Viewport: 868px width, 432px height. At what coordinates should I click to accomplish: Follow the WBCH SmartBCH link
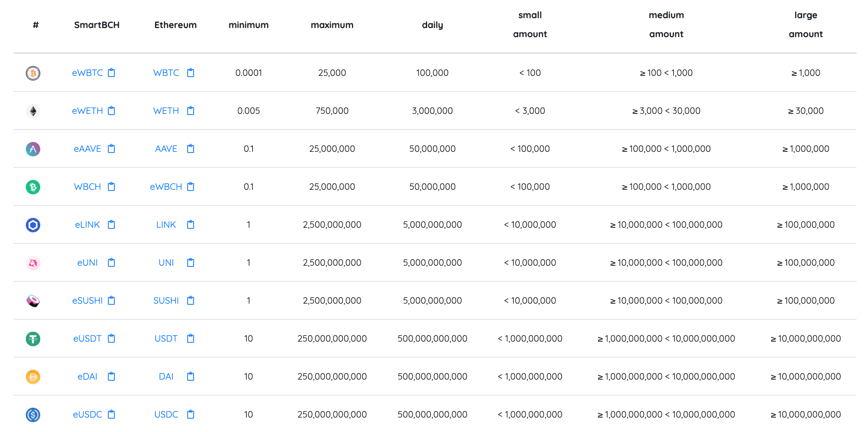coord(87,187)
